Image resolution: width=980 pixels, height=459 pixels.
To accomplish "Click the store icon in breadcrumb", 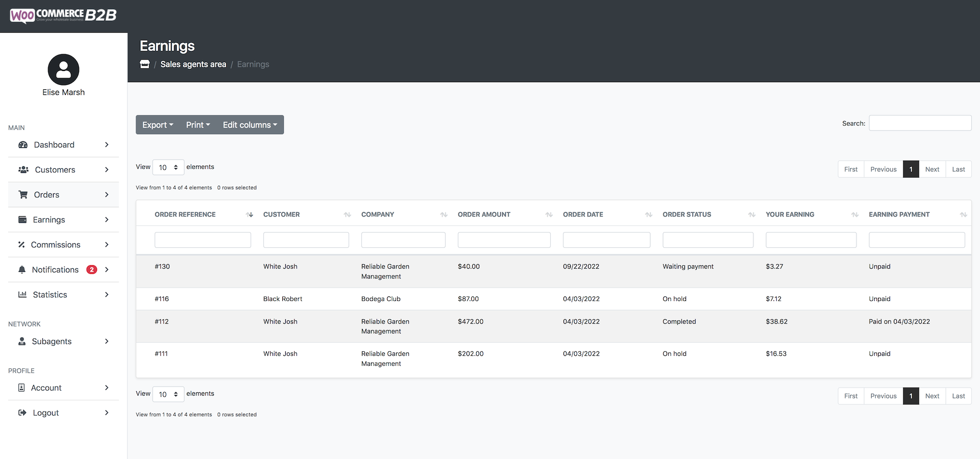I will point(145,64).
